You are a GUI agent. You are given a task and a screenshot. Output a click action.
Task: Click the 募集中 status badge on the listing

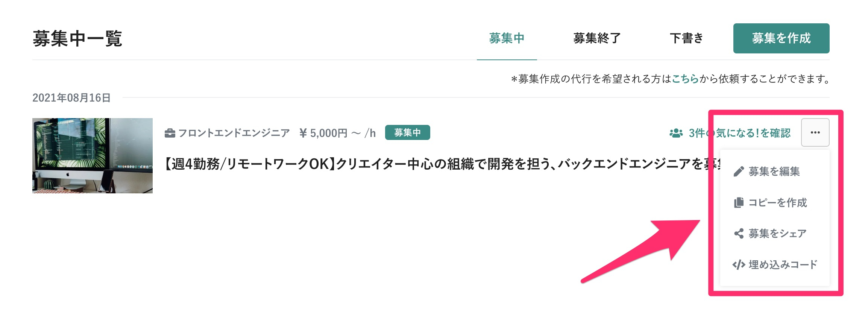408,132
